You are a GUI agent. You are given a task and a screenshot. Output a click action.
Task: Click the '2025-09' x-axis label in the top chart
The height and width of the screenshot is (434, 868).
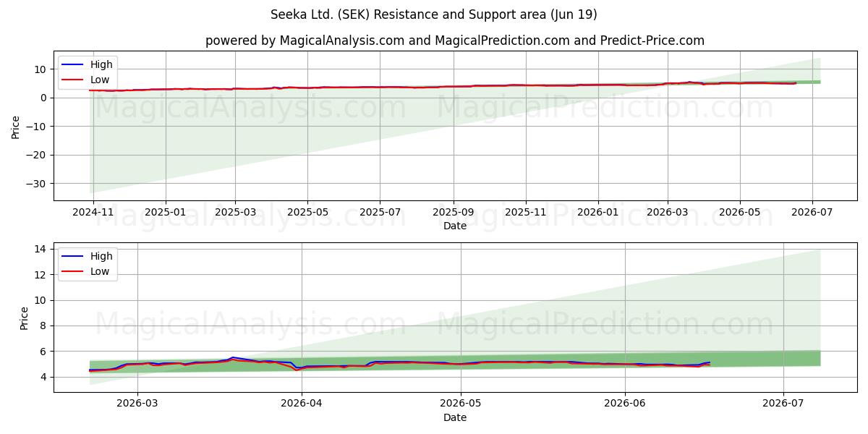[x=454, y=213]
